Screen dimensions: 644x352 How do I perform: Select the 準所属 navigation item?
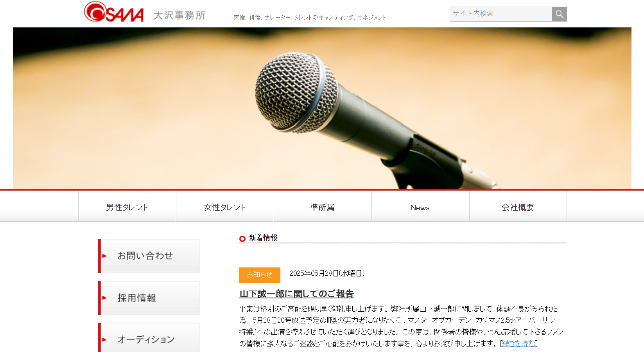(x=323, y=206)
